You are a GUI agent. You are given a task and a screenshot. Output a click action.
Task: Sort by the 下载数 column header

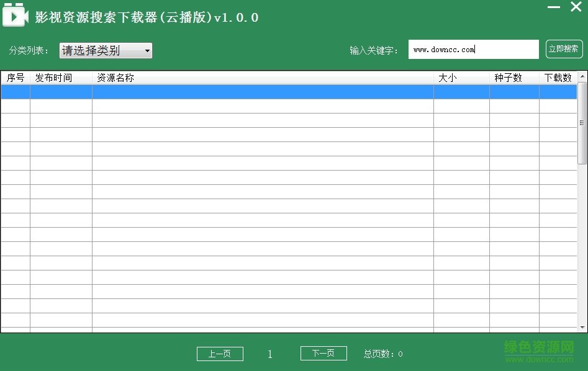[558, 78]
